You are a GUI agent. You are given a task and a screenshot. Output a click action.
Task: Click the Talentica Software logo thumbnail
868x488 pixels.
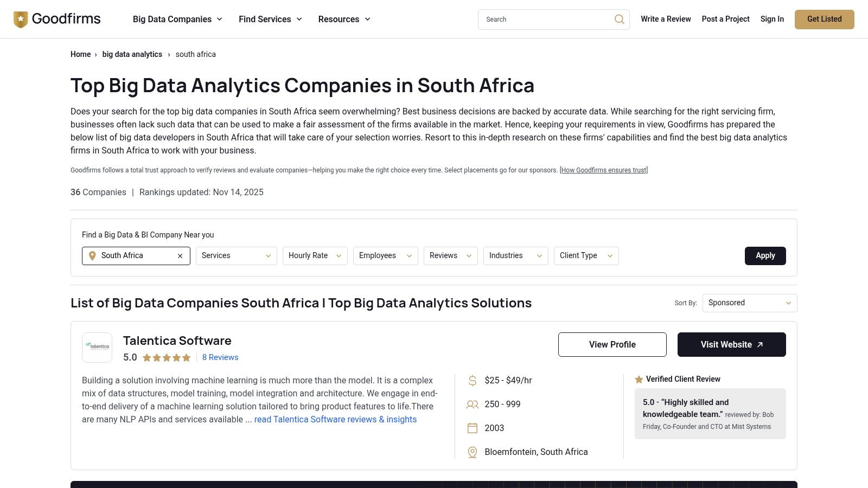click(97, 348)
